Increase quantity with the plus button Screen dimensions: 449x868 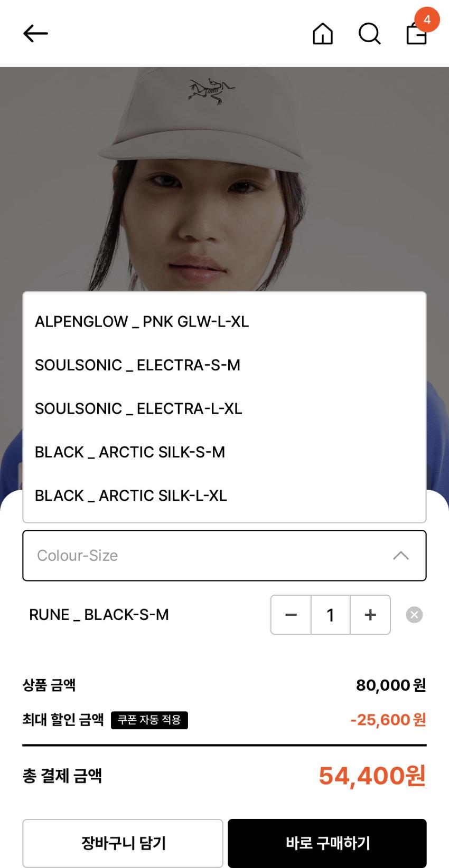tap(370, 615)
